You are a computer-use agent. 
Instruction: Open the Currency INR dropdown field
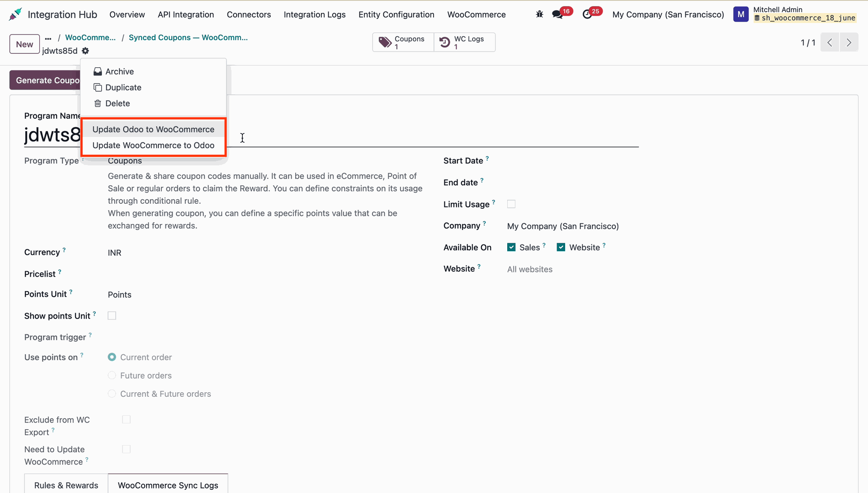click(265, 253)
